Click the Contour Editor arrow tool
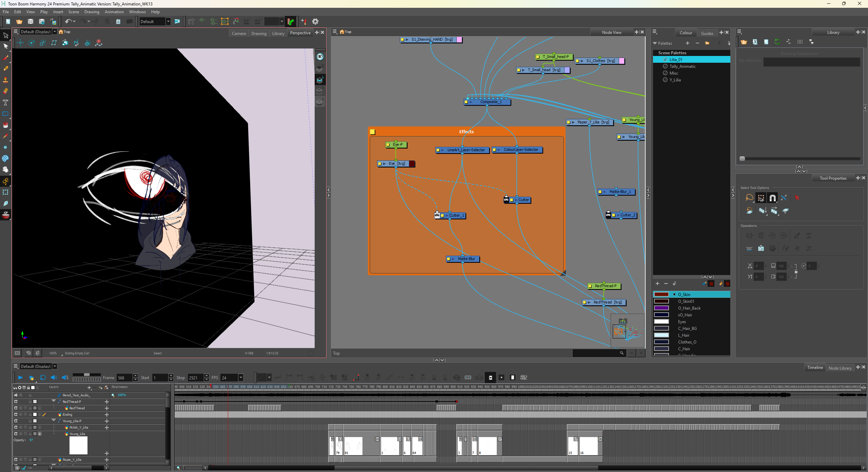This screenshot has height=472, width=868. click(5, 46)
